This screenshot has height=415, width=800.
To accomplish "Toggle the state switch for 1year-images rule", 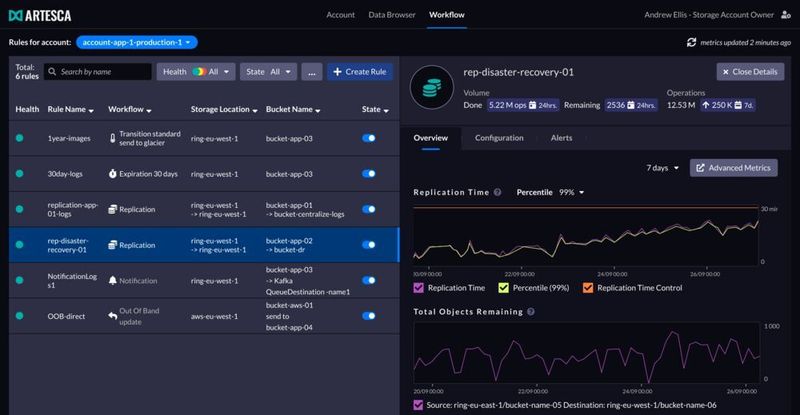I will point(369,139).
